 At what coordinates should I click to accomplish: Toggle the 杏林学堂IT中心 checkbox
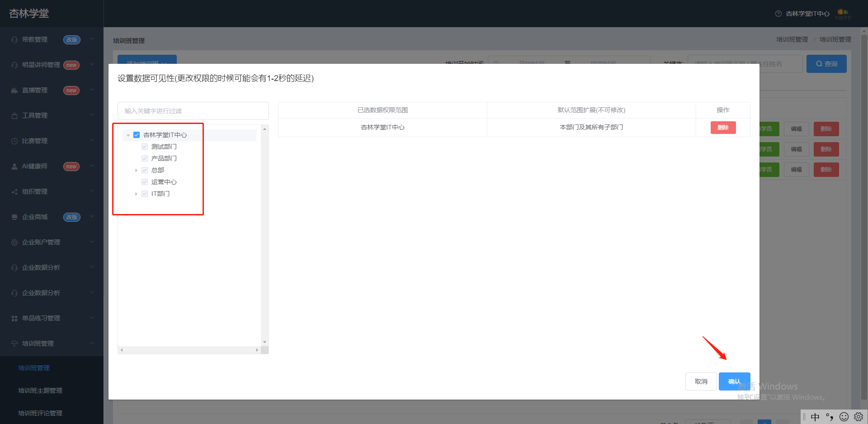[137, 135]
